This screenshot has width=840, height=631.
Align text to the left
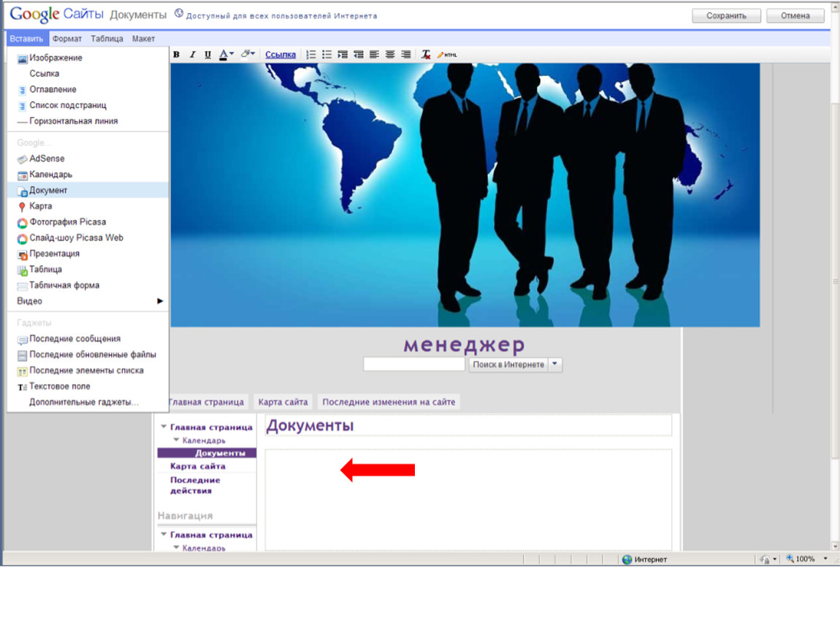click(374, 54)
